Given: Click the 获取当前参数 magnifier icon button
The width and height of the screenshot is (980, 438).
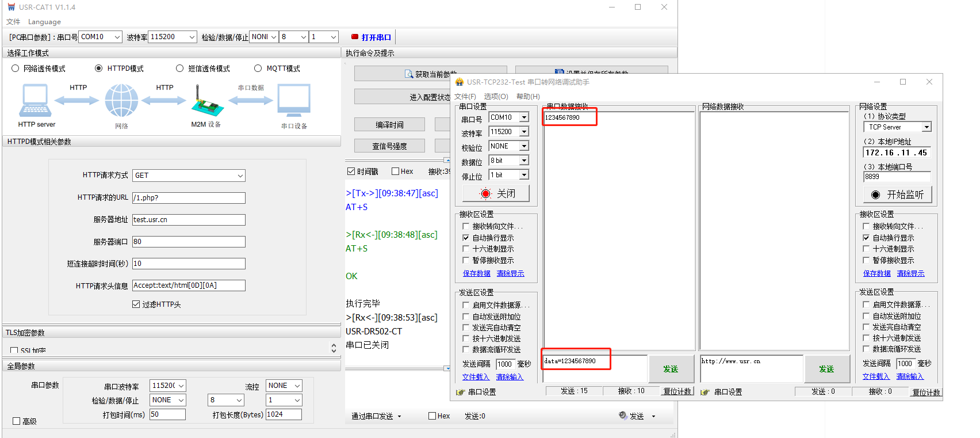Looking at the screenshot, I should coord(409,74).
